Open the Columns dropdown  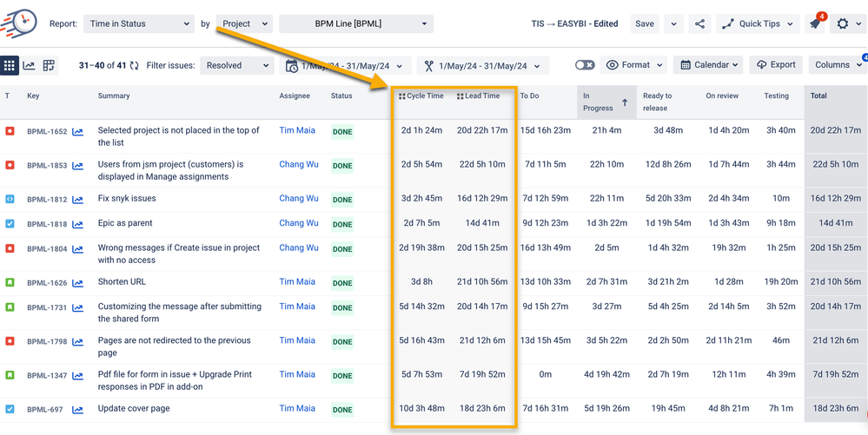[x=837, y=65]
